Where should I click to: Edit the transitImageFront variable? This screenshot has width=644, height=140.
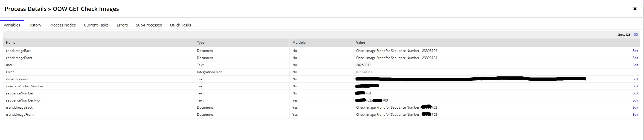coord(635,115)
